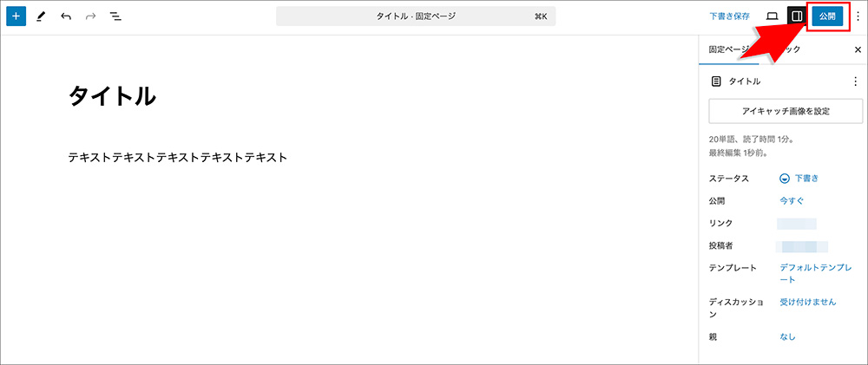This screenshot has height=365, width=868.
Task: Click the アイキャッチ画像を設定 button
Action: [786, 111]
